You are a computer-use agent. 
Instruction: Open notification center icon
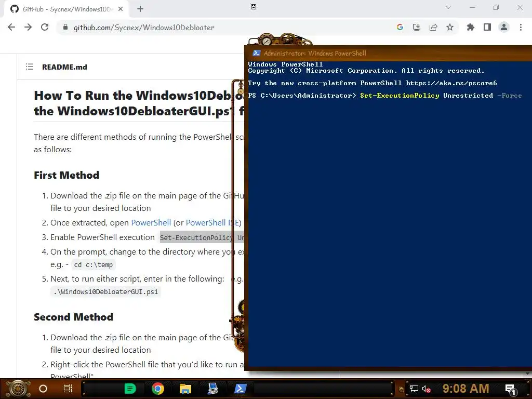pos(511,389)
